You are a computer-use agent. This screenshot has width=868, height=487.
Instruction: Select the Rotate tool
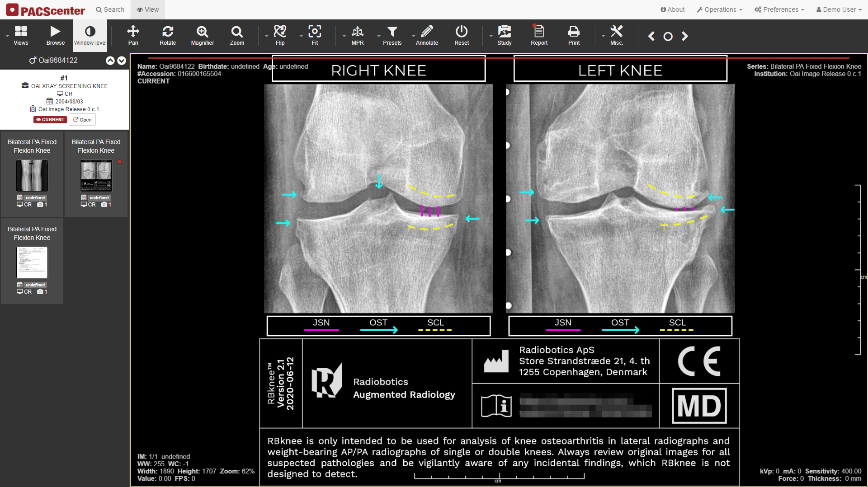tap(168, 36)
